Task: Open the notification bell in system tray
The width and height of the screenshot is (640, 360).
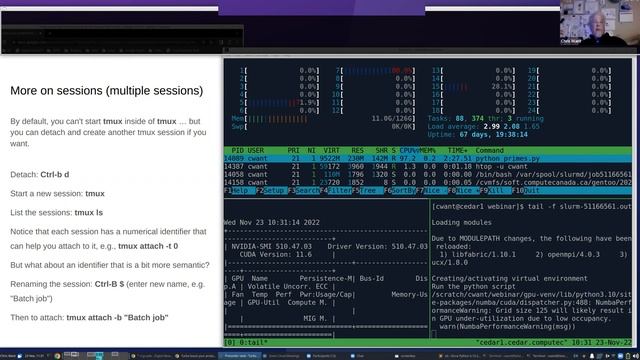Action: (592, 356)
